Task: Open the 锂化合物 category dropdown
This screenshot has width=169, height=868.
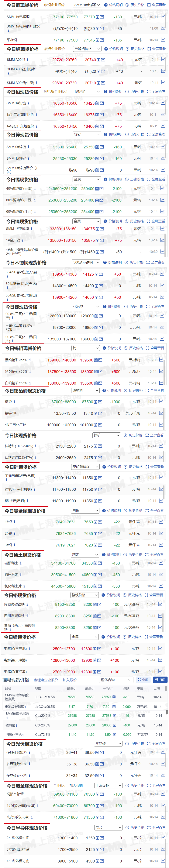Action: pyautogui.click(x=116, y=680)
